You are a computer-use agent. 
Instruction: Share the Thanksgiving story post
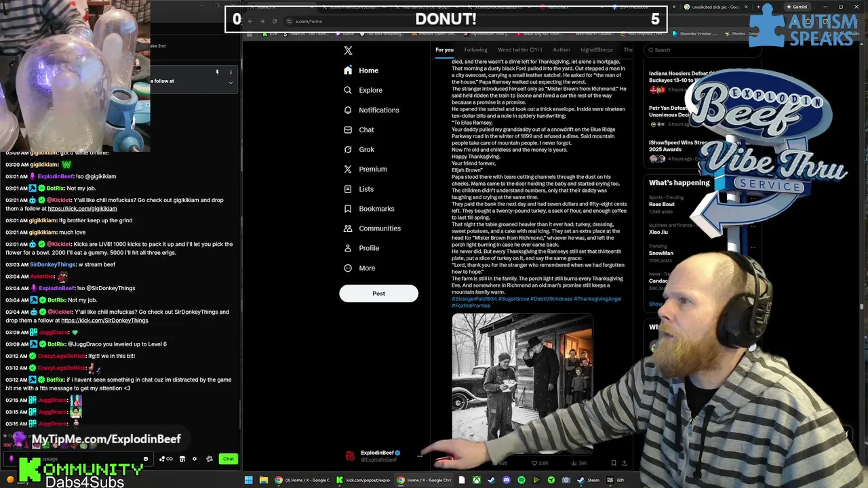(624, 464)
